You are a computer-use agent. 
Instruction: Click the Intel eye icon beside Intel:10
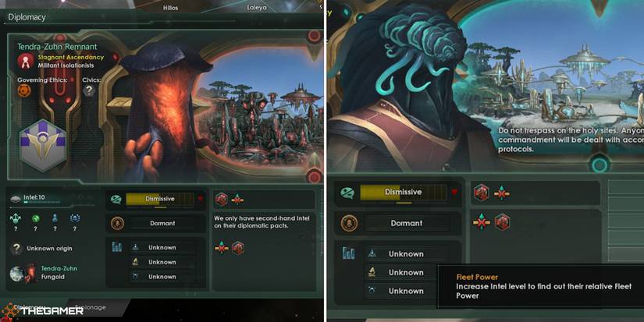16,199
